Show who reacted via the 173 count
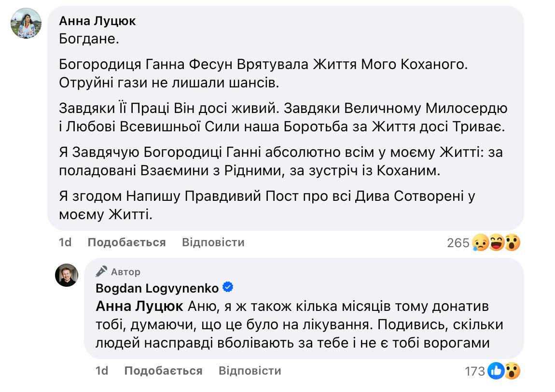The width and height of the screenshot is (555, 392). pos(475,371)
